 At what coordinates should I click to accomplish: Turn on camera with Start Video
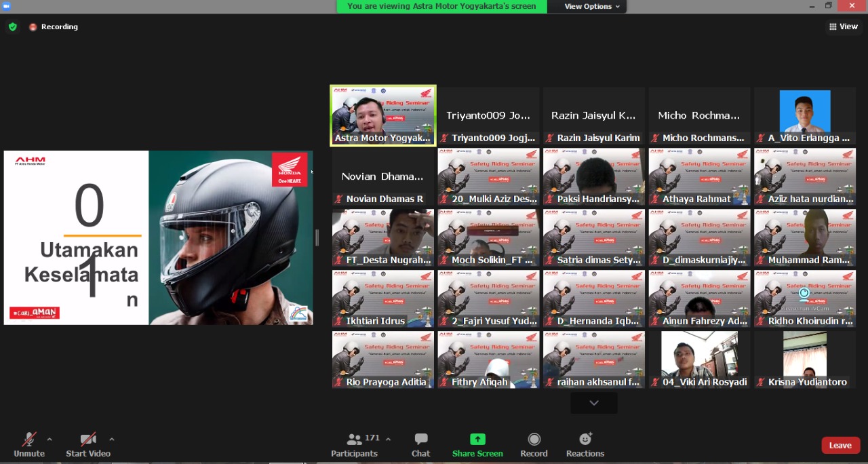click(87, 440)
